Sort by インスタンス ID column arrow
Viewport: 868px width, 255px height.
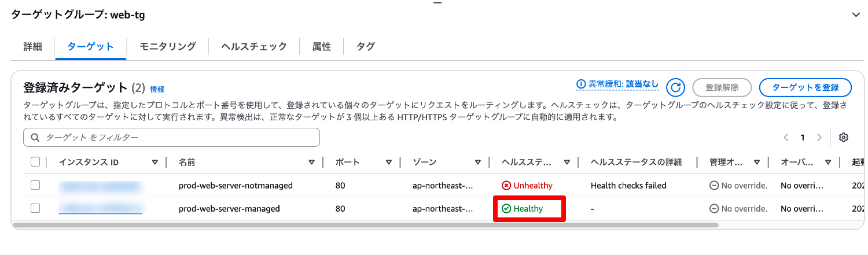coord(155,162)
